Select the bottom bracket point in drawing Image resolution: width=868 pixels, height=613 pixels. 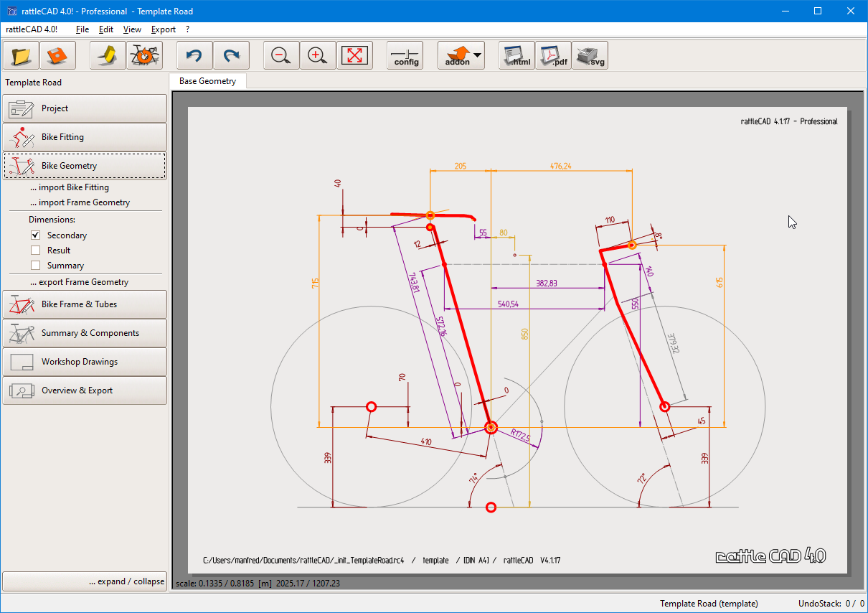pyautogui.click(x=491, y=428)
